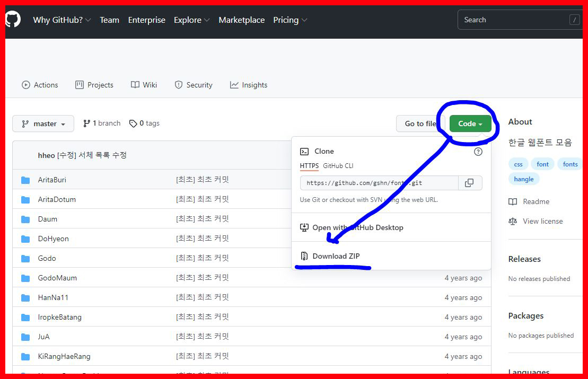Open the Readme link
Image resolution: width=588 pixels, height=379 pixels.
(536, 201)
